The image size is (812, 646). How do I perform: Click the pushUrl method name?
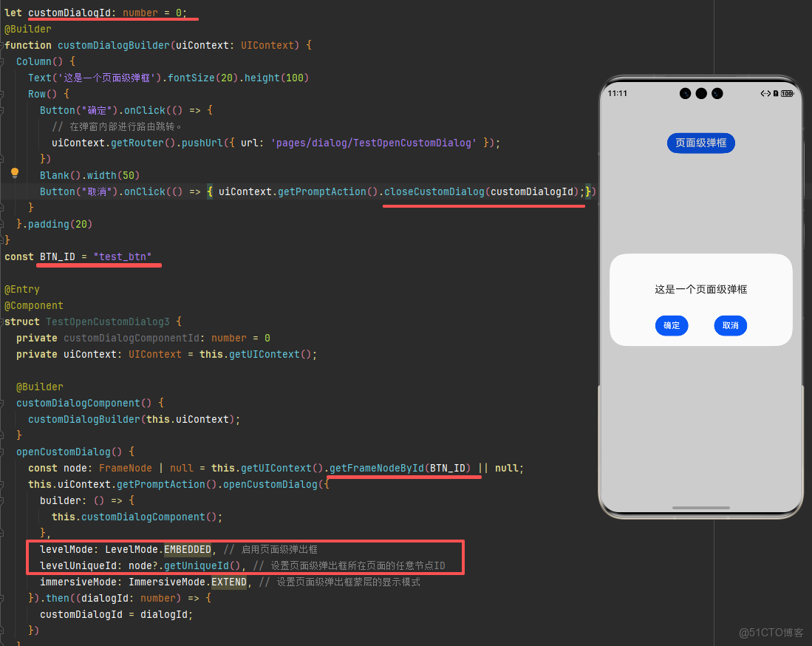point(202,143)
